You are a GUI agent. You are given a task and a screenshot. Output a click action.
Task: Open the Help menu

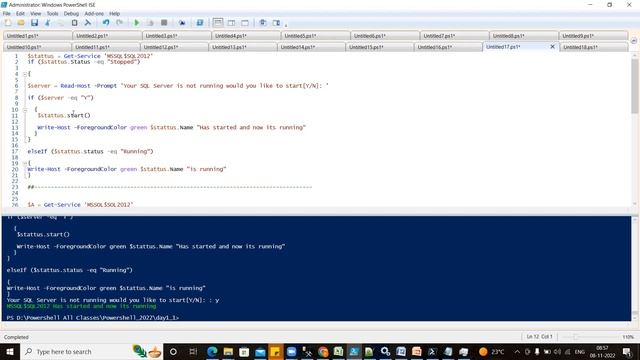coord(114,13)
